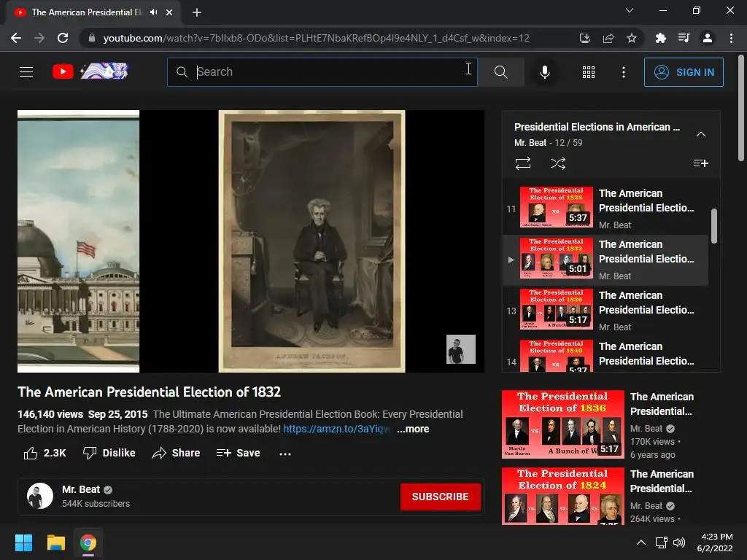Open Mr. Beat channel avatar
This screenshot has width=747, height=560.
tap(40, 496)
